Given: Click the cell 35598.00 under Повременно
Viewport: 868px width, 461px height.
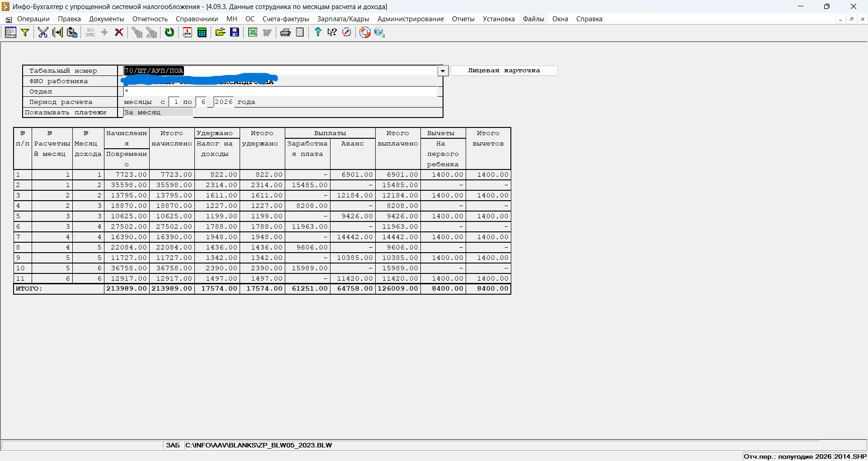Looking at the screenshot, I should [x=127, y=185].
